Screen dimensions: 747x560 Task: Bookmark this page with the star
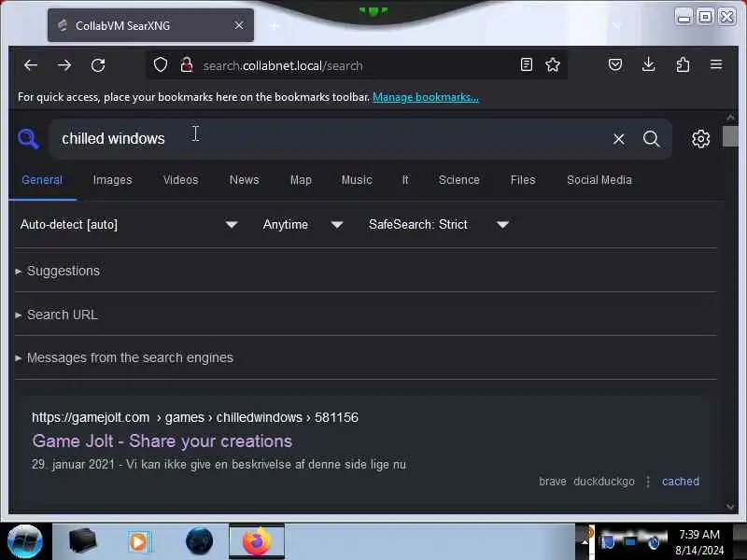[553, 64]
